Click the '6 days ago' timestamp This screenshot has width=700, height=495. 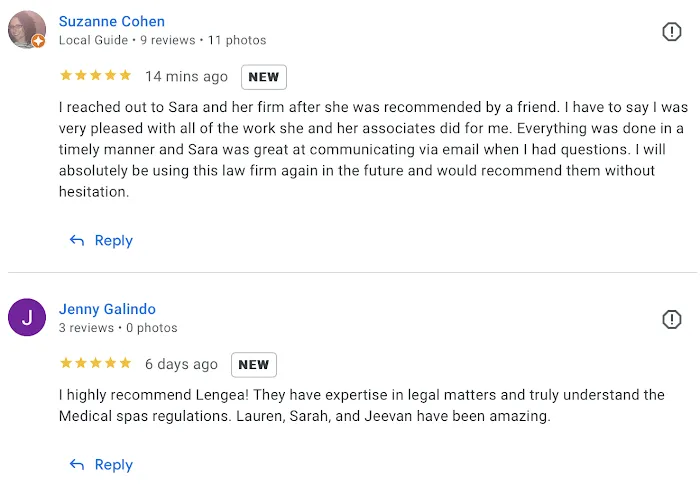point(181,365)
